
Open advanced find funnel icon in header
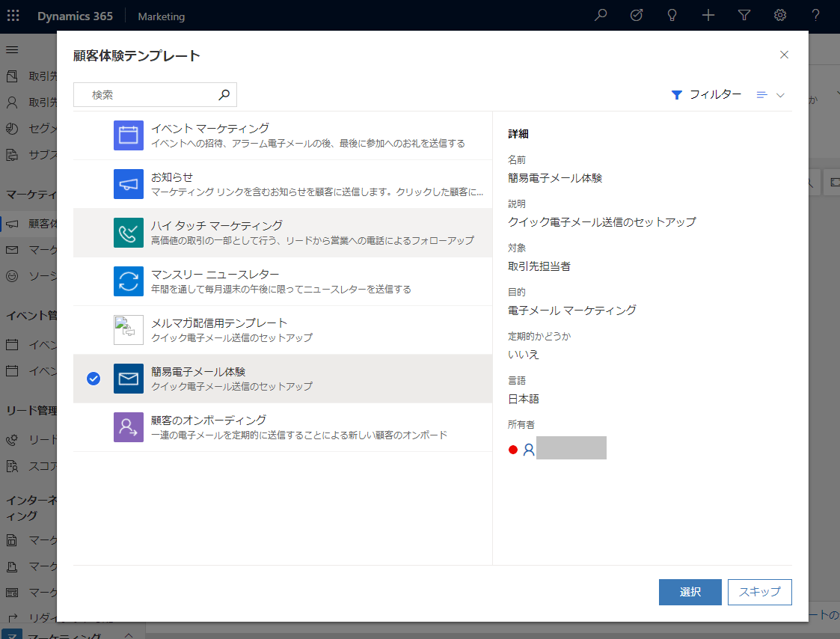point(744,16)
